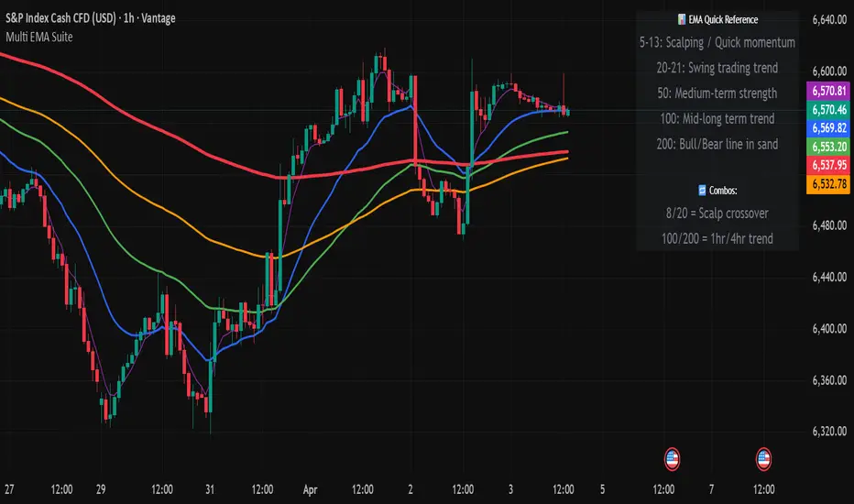
Task: Click the 6,640.00 price axis label
Action: (x=829, y=19)
